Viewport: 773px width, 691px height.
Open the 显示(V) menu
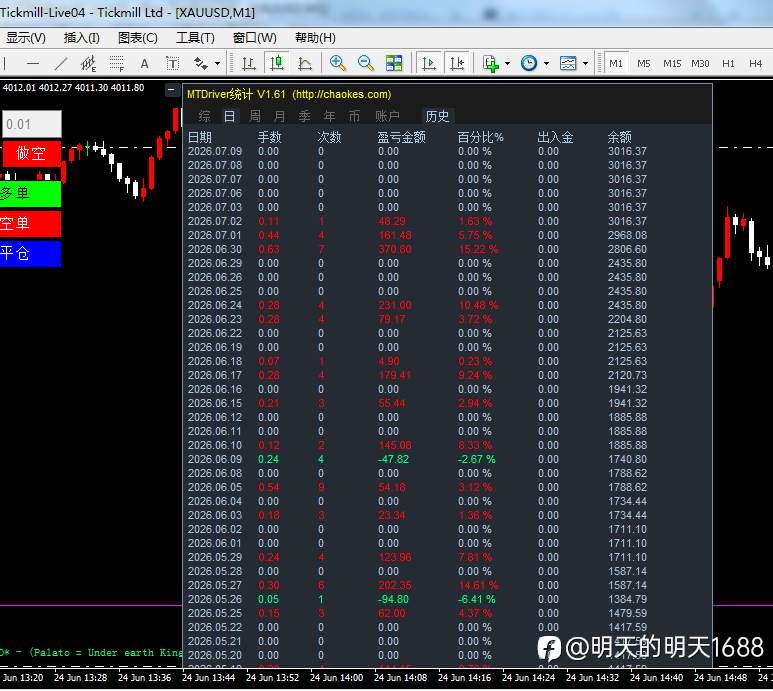click(x=26, y=38)
